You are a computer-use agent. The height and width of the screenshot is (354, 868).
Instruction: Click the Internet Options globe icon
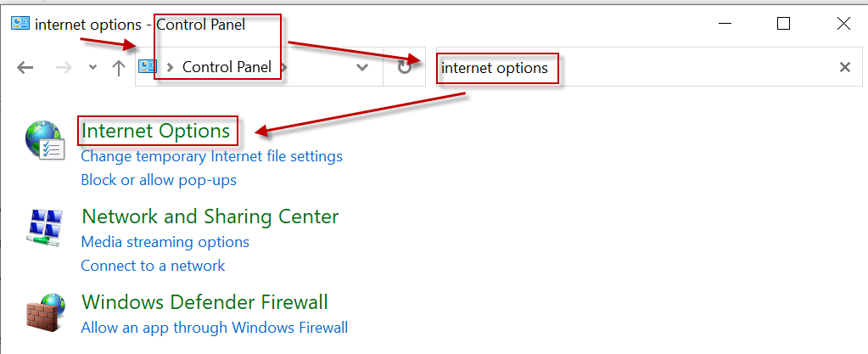click(x=45, y=141)
